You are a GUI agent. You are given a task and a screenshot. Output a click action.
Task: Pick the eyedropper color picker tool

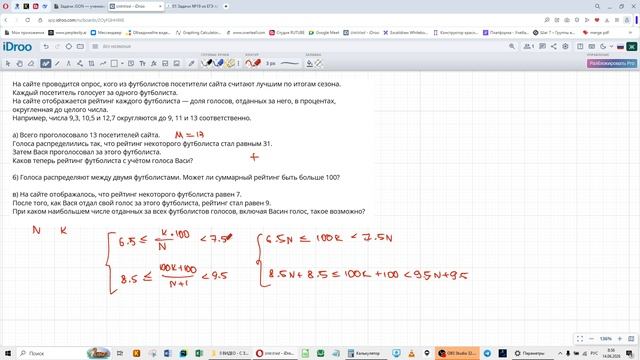pyautogui.click(x=191, y=63)
